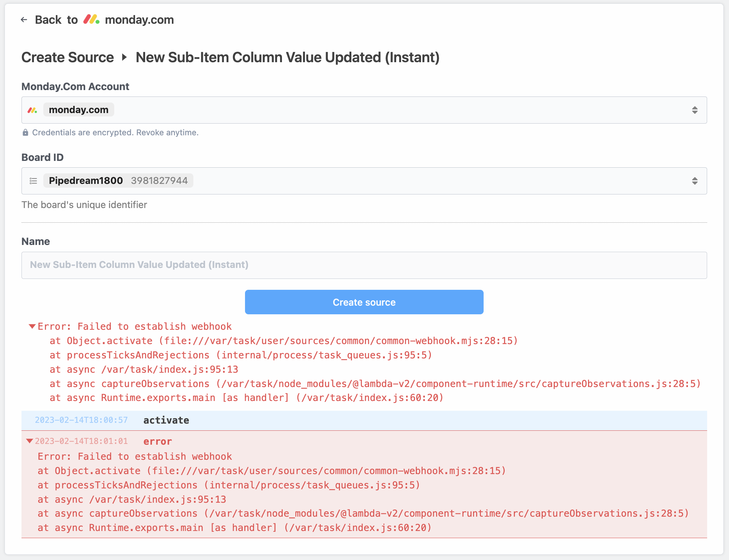Select the Create Source breadcrumb
The width and height of the screenshot is (729, 560).
coord(67,57)
